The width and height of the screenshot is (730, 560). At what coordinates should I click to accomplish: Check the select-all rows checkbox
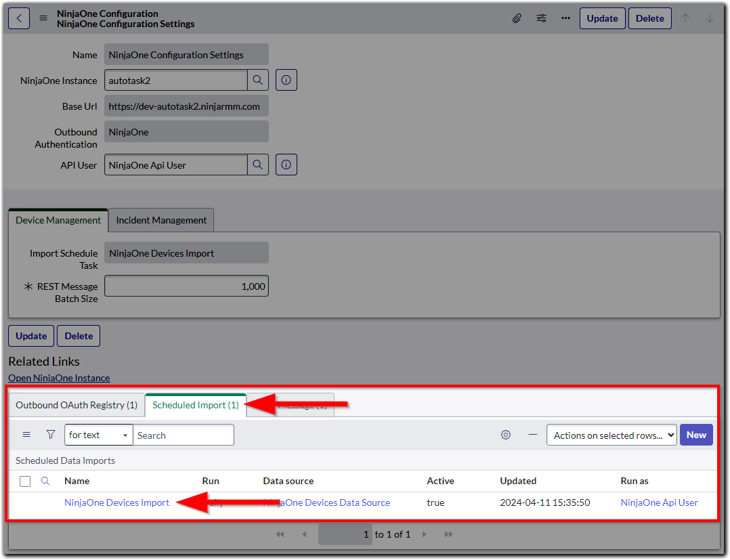25,481
